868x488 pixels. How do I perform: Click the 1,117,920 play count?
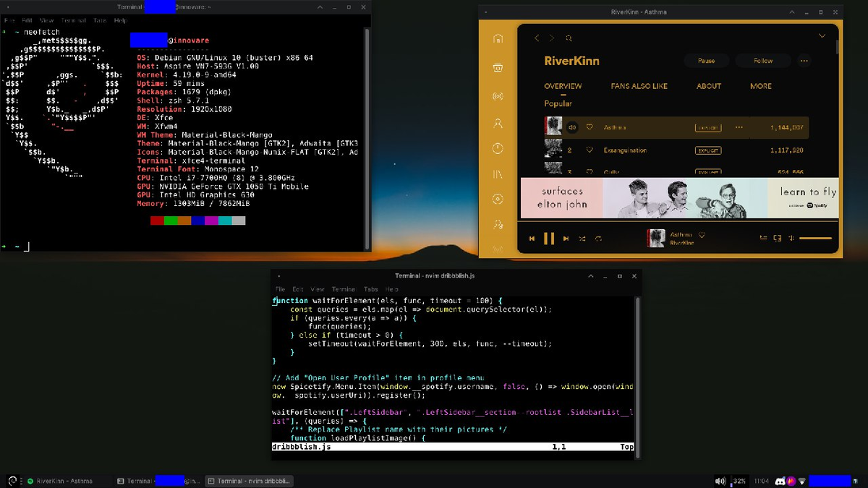coord(787,150)
